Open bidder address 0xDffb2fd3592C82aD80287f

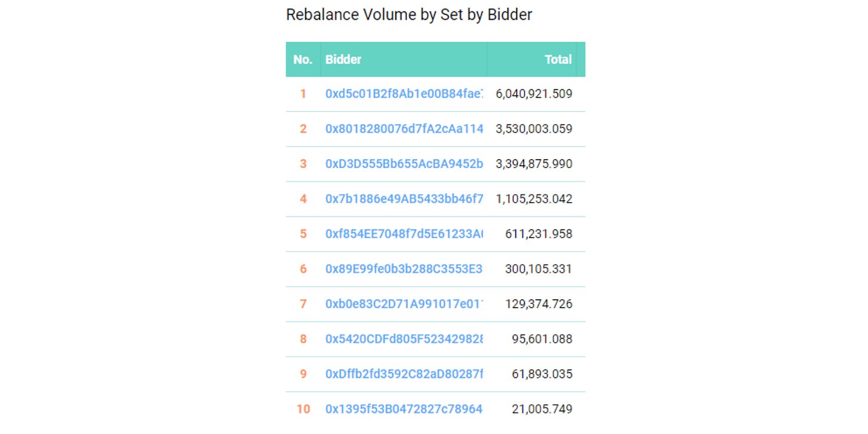tap(404, 374)
